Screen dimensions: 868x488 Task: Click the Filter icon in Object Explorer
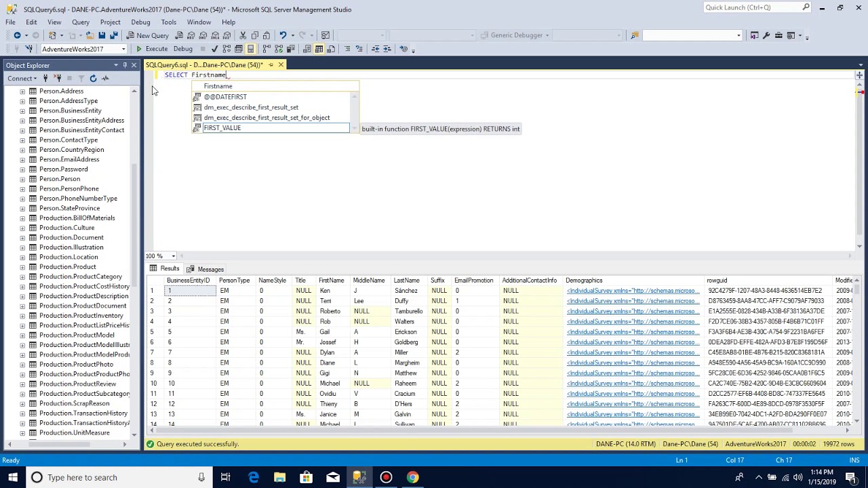click(x=81, y=79)
